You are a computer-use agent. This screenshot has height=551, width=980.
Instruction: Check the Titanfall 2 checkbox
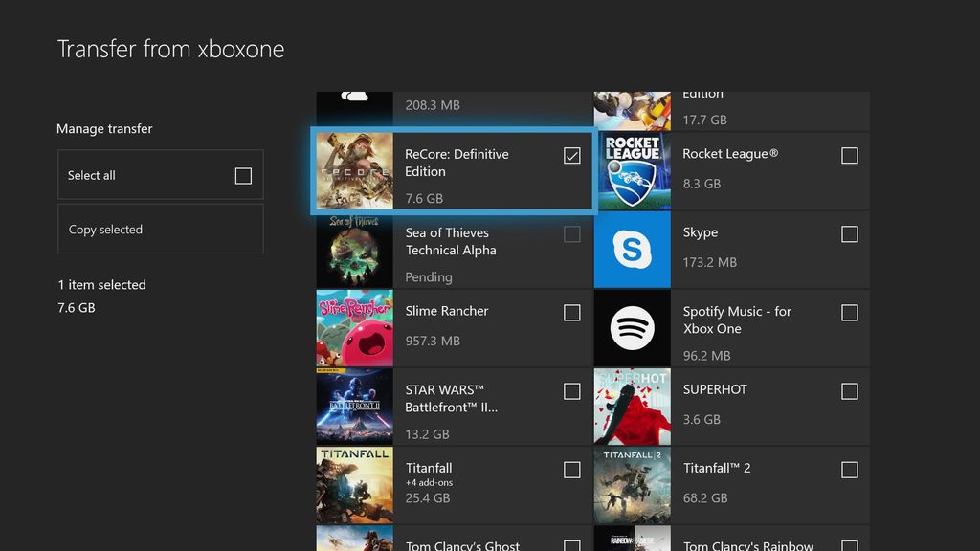(849, 469)
